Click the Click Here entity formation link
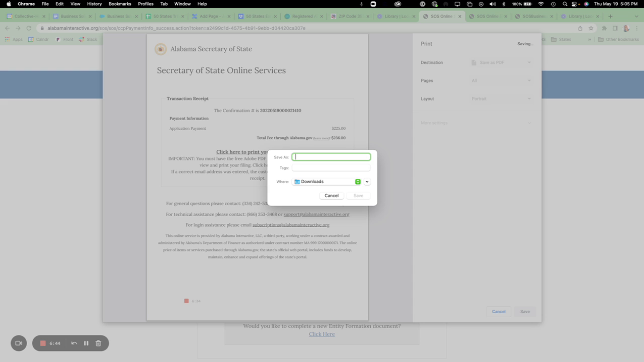Image resolution: width=644 pixels, height=362 pixels. coord(322,334)
